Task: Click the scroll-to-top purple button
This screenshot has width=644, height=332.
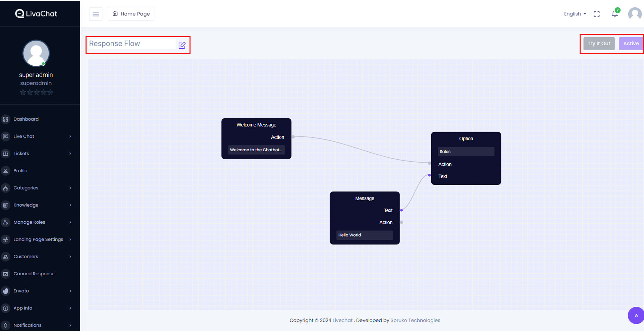Action: click(636, 315)
